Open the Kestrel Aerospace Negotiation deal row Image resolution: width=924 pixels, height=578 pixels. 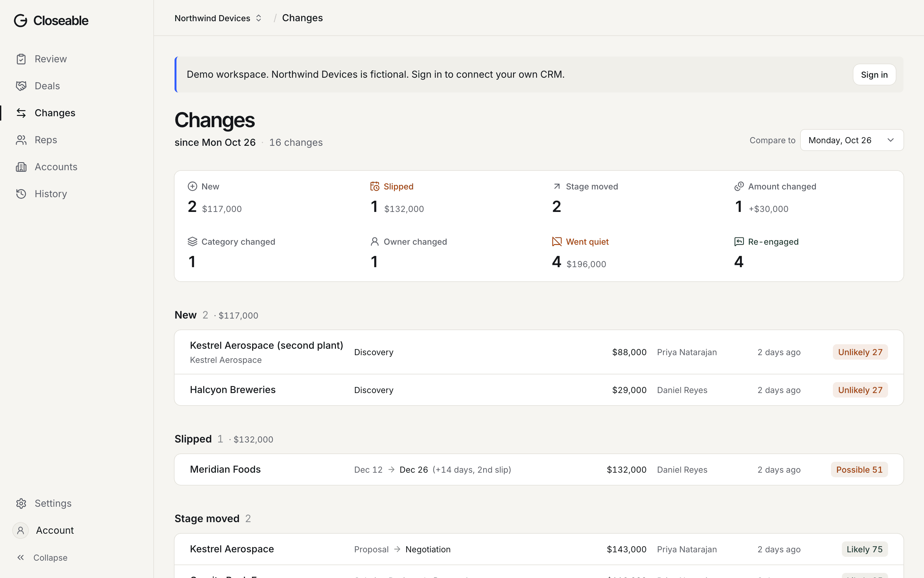click(539, 549)
